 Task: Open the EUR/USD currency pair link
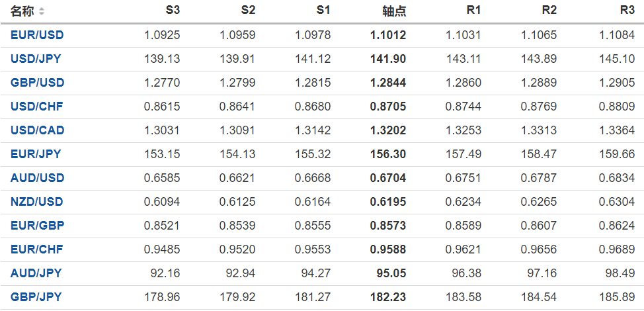[x=37, y=35]
